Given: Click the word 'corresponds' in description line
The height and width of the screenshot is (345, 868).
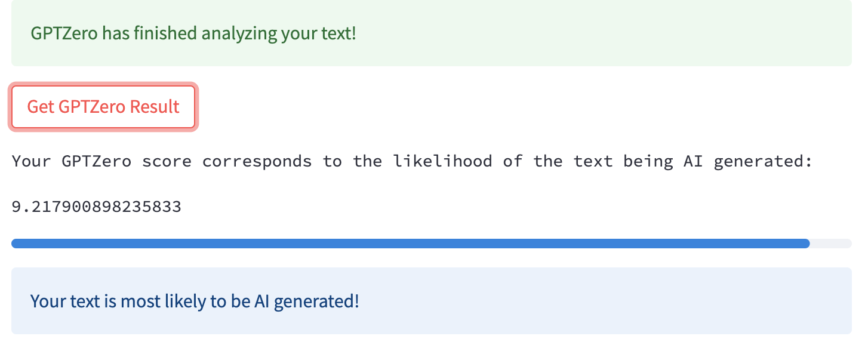Looking at the screenshot, I should click(x=257, y=161).
